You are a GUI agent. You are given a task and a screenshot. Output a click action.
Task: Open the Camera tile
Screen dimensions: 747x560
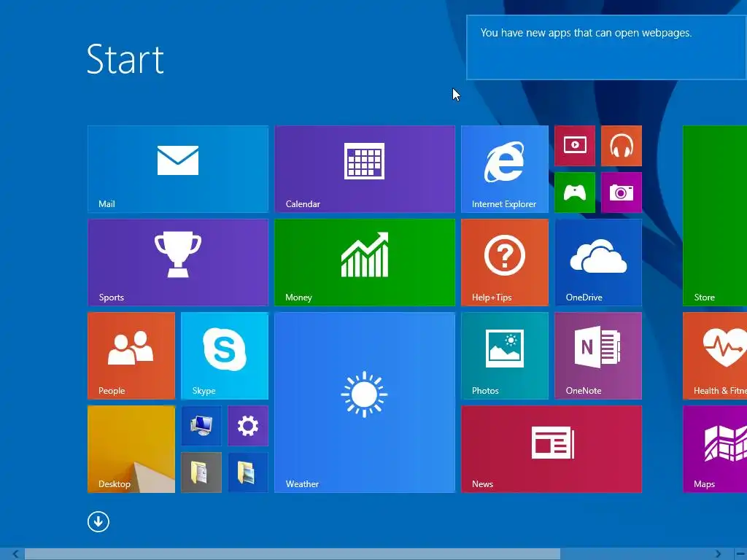622,192
